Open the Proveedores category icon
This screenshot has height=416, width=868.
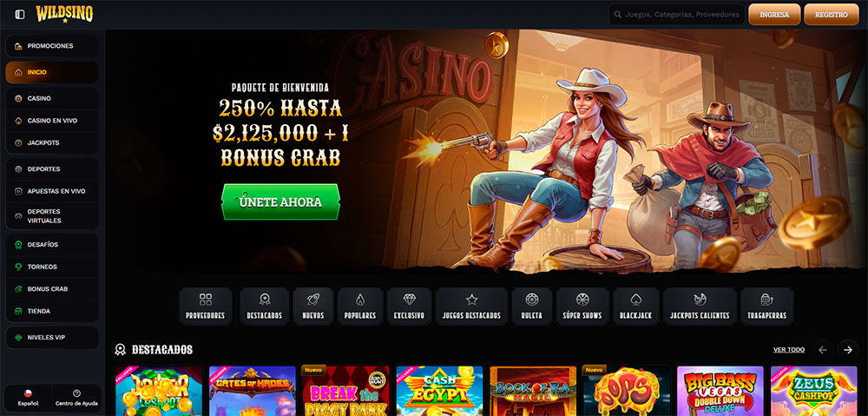(206, 307)
